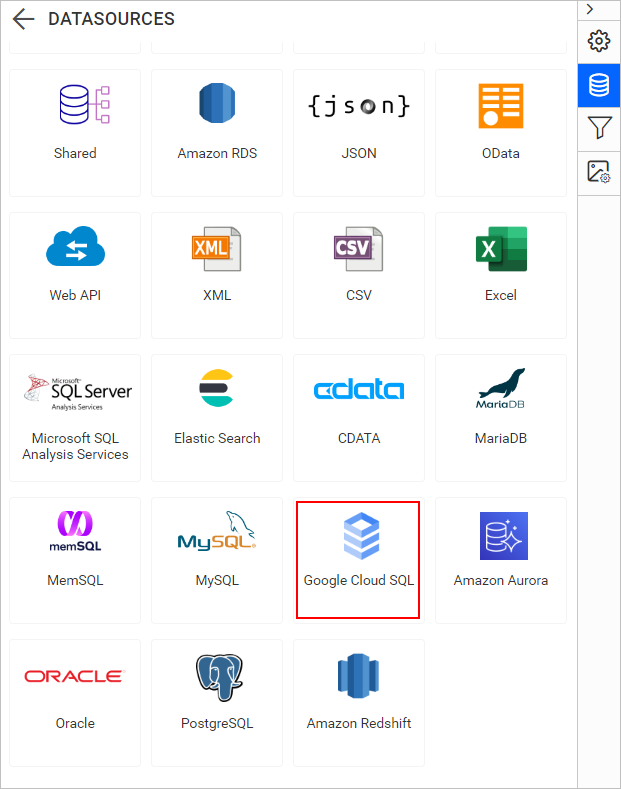Select the XML file icon
Viewport: 621px width, 789px height.
click(x=217, y=249)
